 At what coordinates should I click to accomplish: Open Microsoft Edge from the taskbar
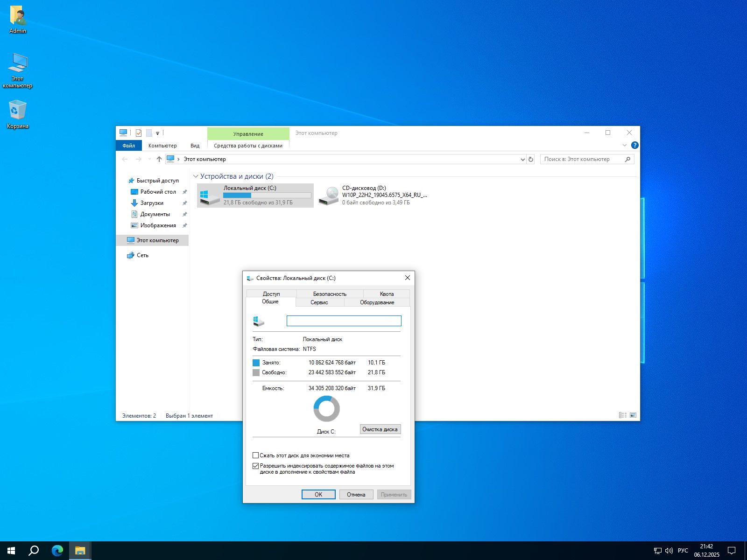tap(57, 551)
